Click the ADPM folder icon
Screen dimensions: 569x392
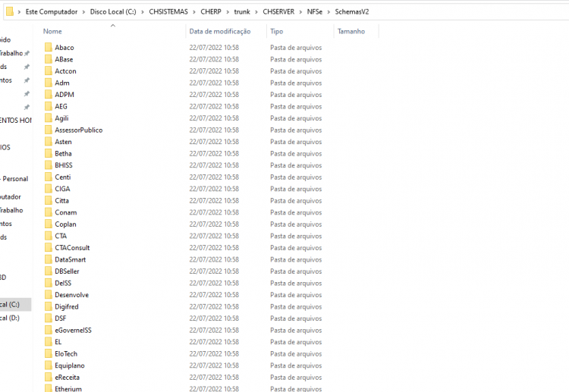point(49,94)
